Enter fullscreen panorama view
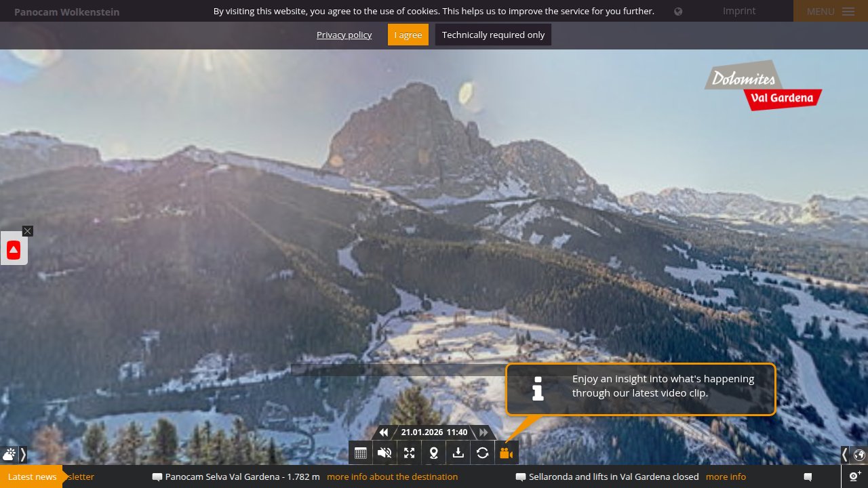Screen dimensions: 868x488 pyautogui.click(x=409, y=453)
